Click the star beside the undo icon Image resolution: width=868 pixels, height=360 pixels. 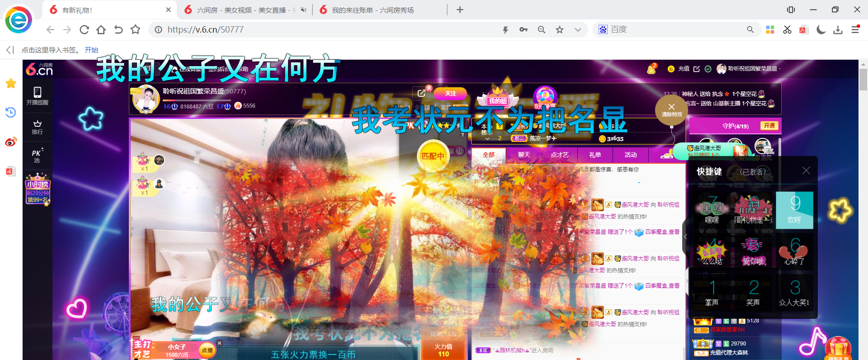click(x=135, y=30)
